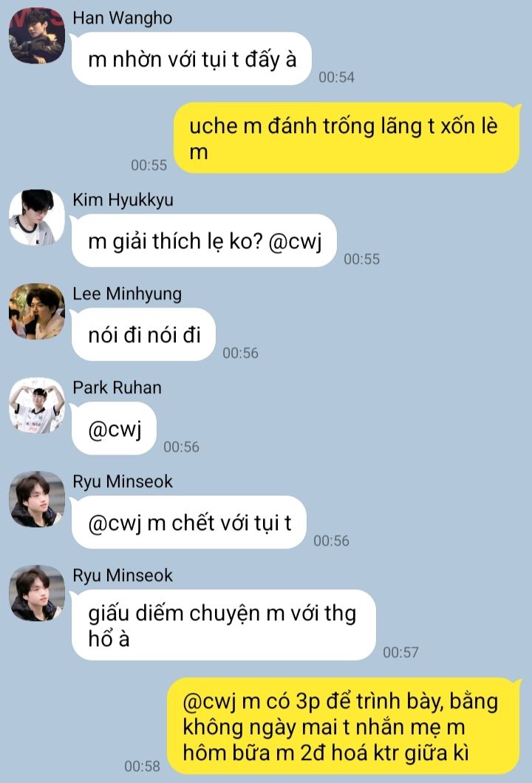Viewport: 532px width, 783px height.
Task: Tap the '@cwj m chết với tụi t' bubble
Action: click(189, 522)
